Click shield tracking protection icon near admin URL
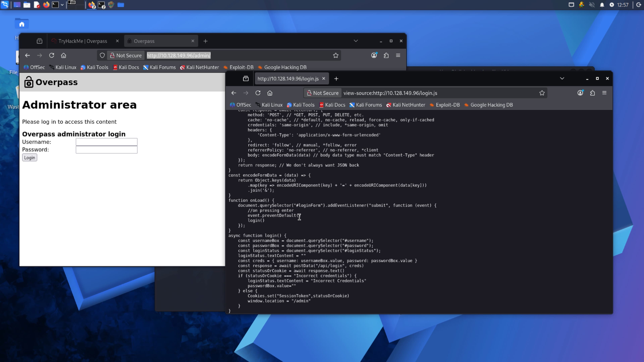Image resolution: width=644 pixels, height=362 pixels. (102, 55)
